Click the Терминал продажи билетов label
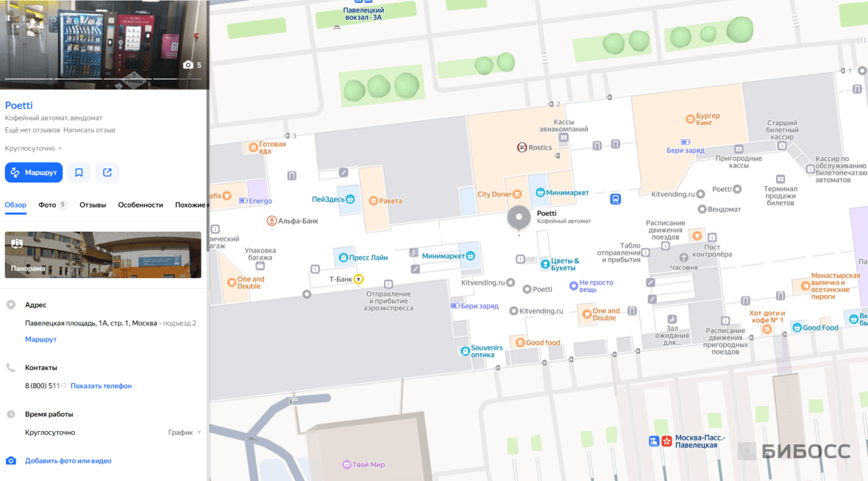Image resolution: width=868 pixels, height=481 pixels. (x=780, y=196)
